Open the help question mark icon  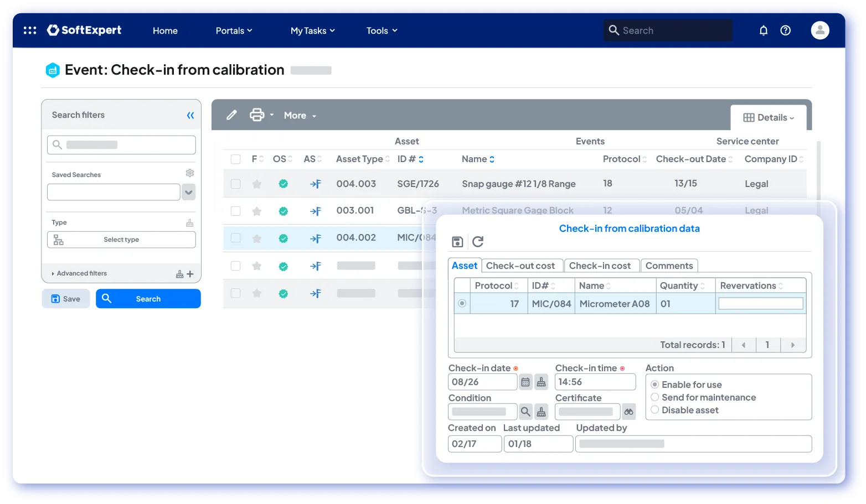785,30
